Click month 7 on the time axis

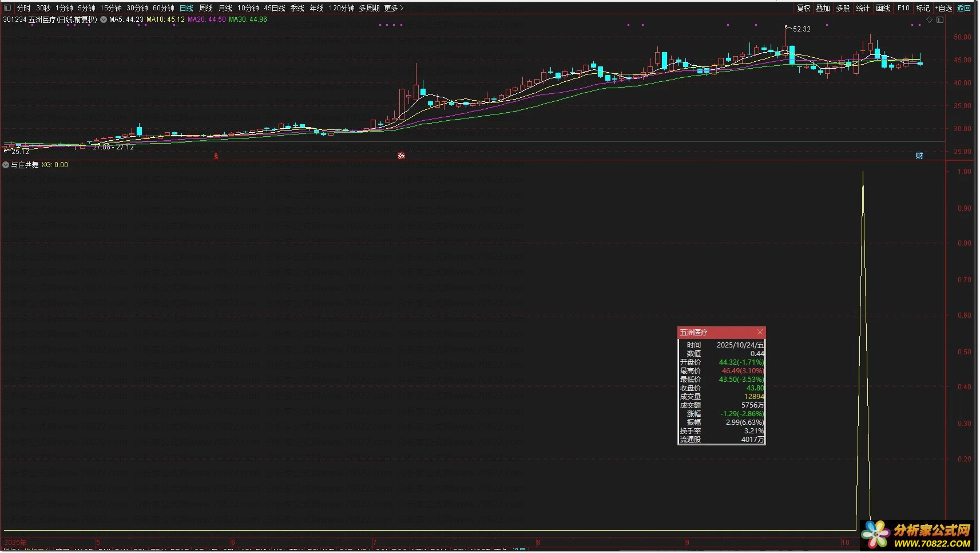375,543
